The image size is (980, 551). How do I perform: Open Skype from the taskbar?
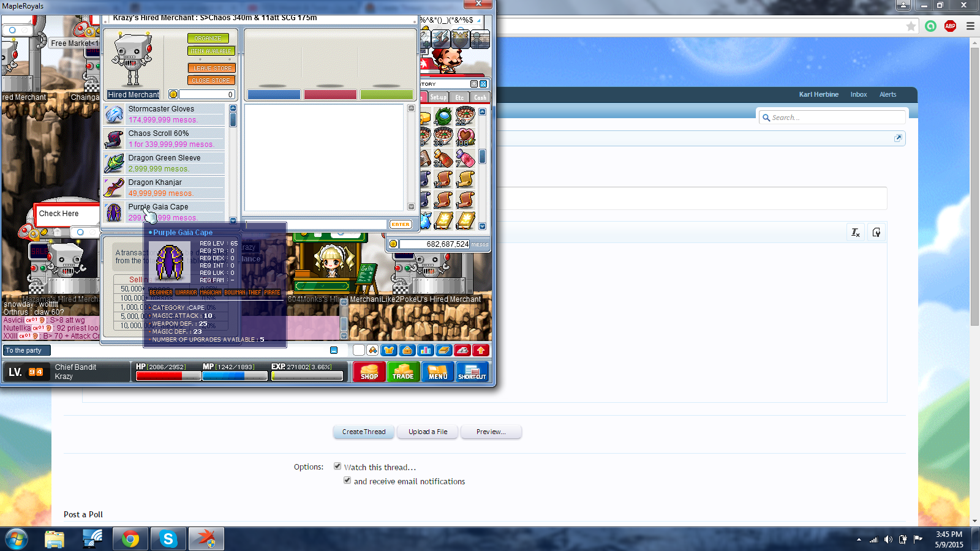168,539
